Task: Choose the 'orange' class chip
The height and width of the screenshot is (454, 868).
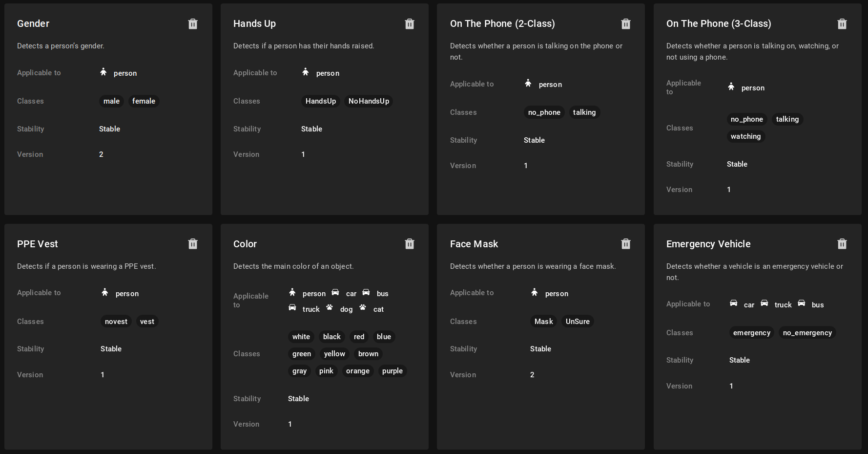Action: 357,371
